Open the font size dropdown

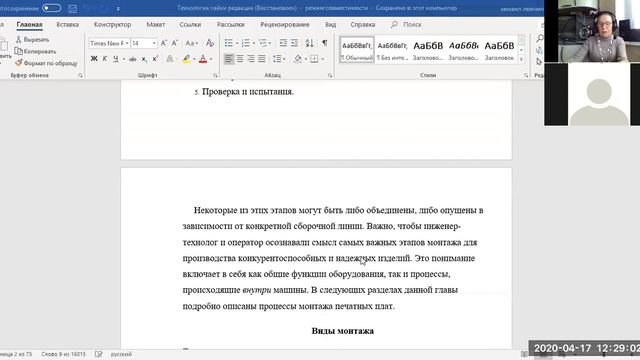click(154, 43)
